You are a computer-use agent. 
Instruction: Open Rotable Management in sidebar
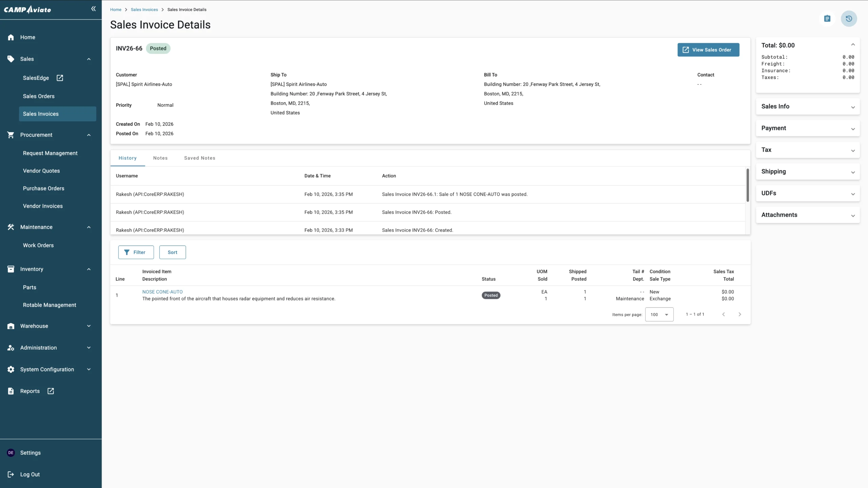pos(50,305)
